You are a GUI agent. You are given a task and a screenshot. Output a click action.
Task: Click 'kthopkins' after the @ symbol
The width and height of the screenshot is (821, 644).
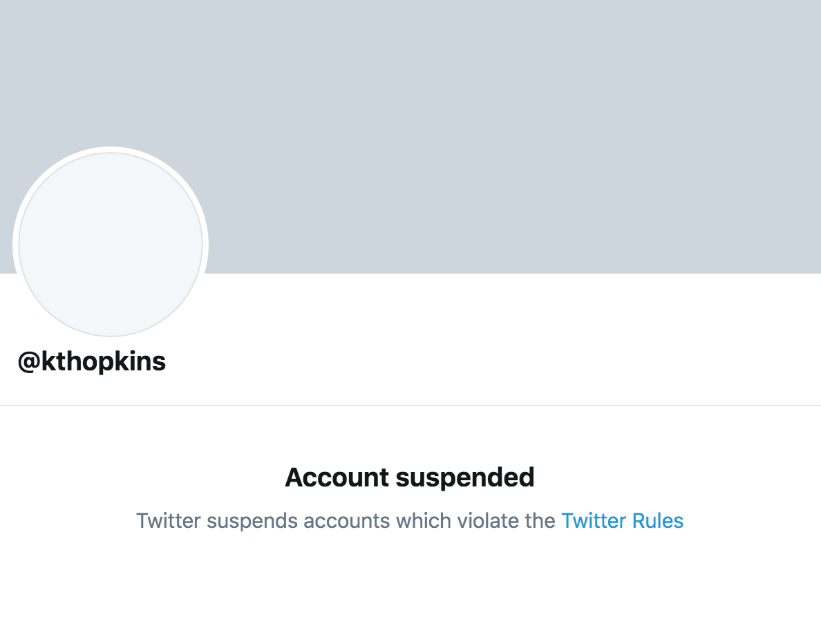coord(104,362)
